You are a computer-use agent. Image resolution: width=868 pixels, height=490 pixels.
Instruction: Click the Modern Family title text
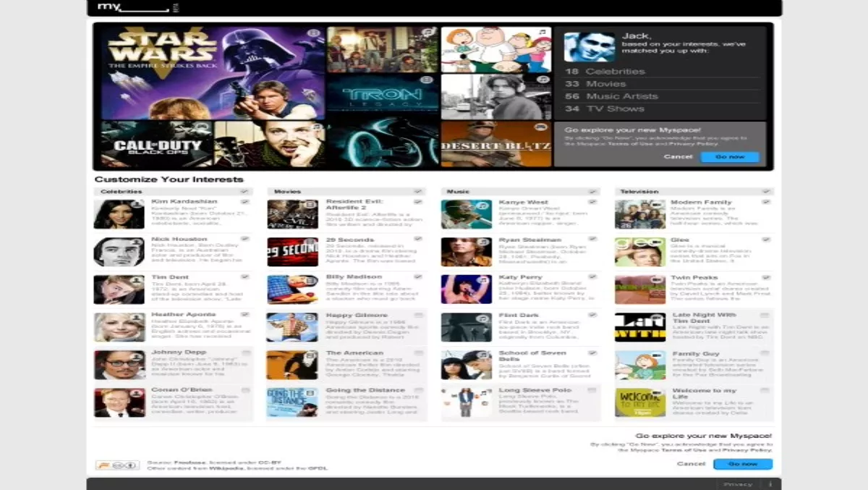[x=702, y=202]
